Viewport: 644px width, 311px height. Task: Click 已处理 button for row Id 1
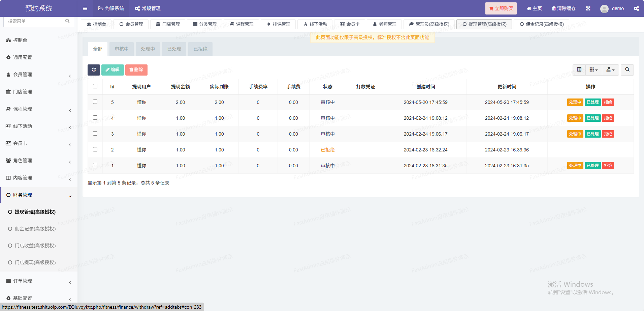point(592,166)
